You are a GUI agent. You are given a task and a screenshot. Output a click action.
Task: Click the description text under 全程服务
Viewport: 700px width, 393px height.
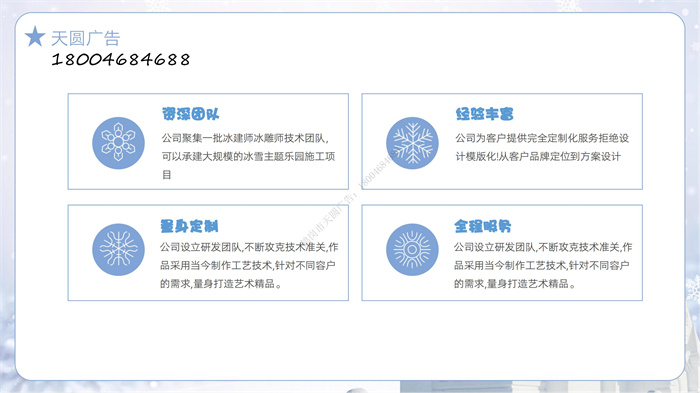[543, 265]
